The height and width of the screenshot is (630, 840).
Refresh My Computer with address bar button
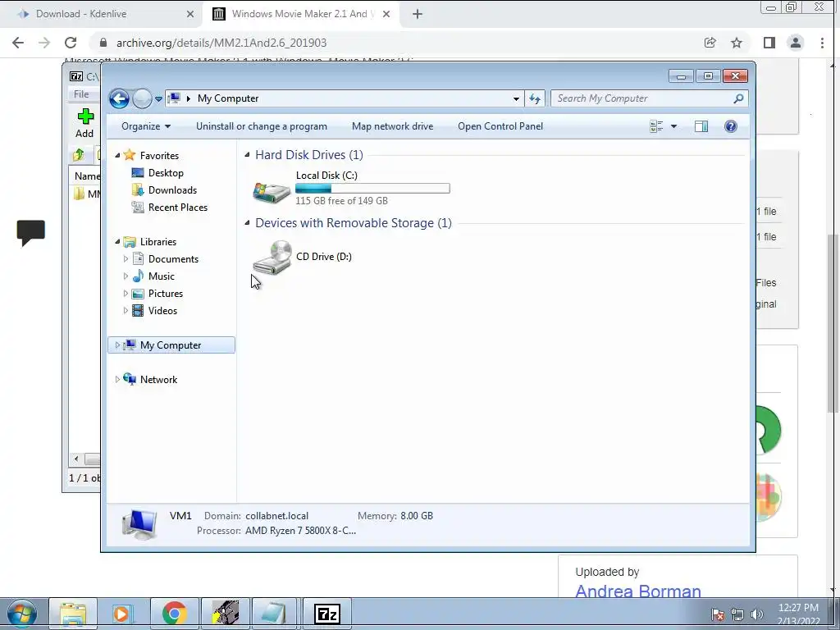535,98
